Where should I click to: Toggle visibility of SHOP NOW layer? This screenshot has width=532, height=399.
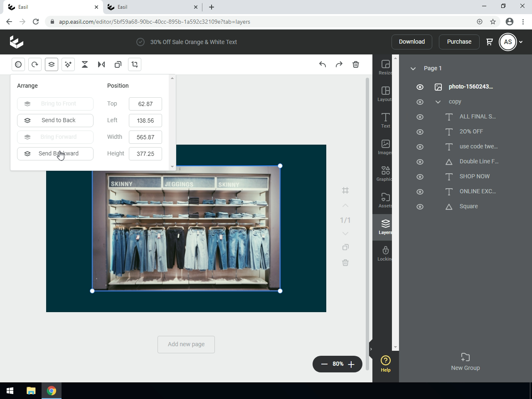pyautogui.click(x=420, y=177)
